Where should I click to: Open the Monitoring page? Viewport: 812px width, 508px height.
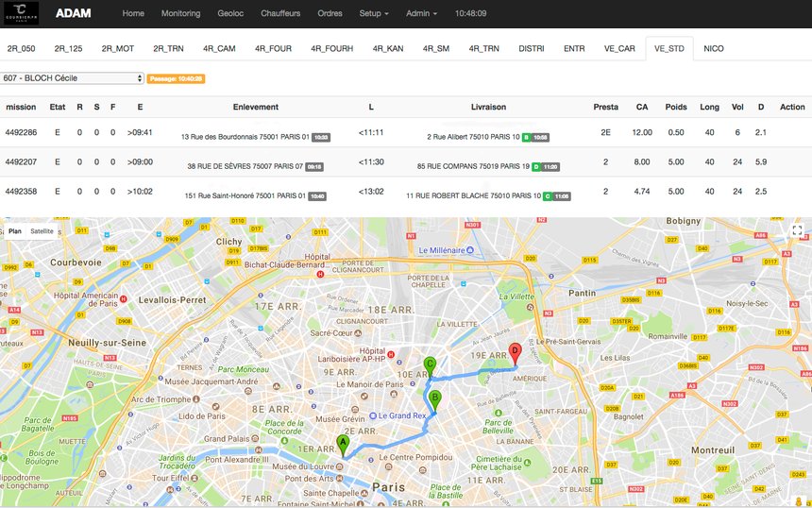pos(180,13)
